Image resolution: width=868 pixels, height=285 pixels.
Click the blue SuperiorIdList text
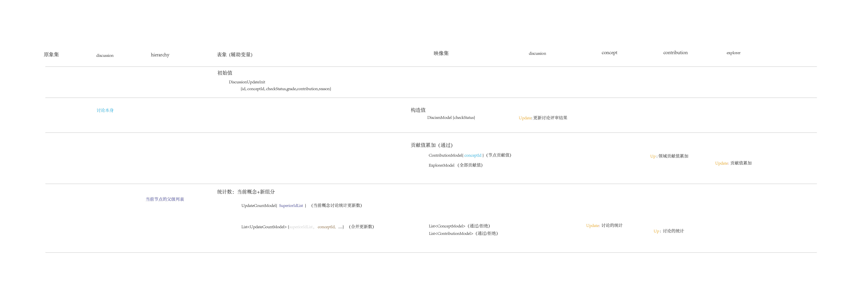point(291,206)
